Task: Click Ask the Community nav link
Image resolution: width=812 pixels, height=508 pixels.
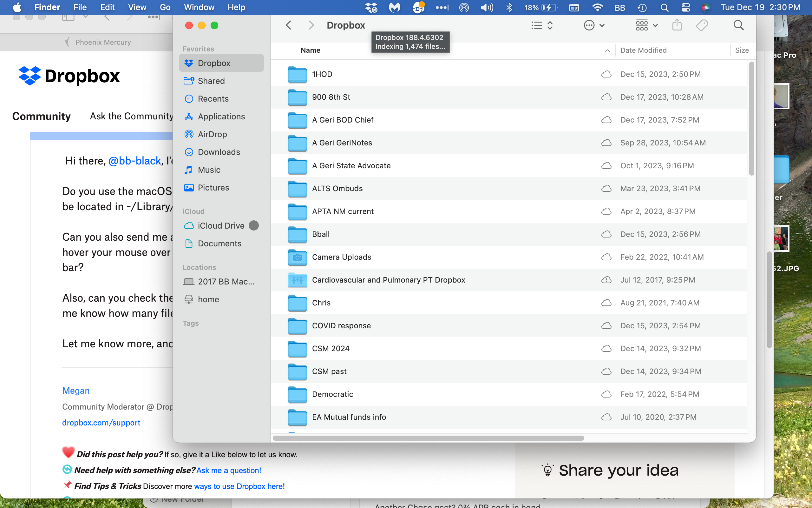Action: (131, 116)
